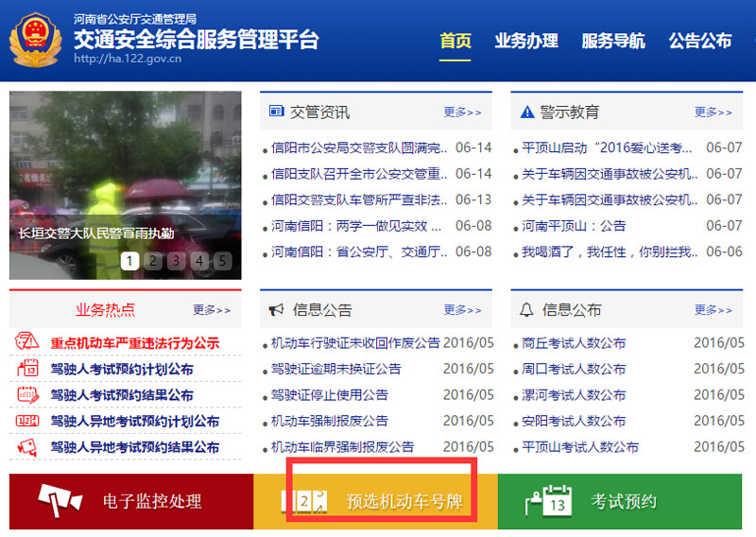The width and height of the screenshot is (756, 537).
Task: Show slide 2 of the carousel
Action: click(x=153, y=261)
